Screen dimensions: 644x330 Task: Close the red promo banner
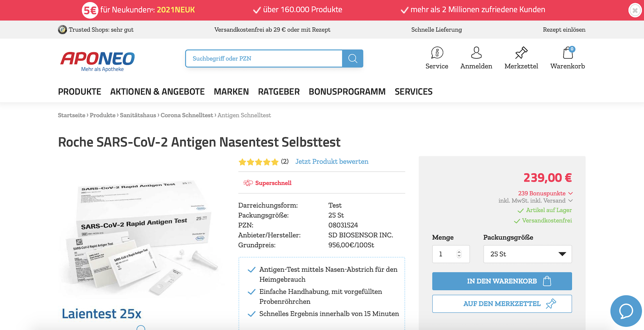[635, 10]
